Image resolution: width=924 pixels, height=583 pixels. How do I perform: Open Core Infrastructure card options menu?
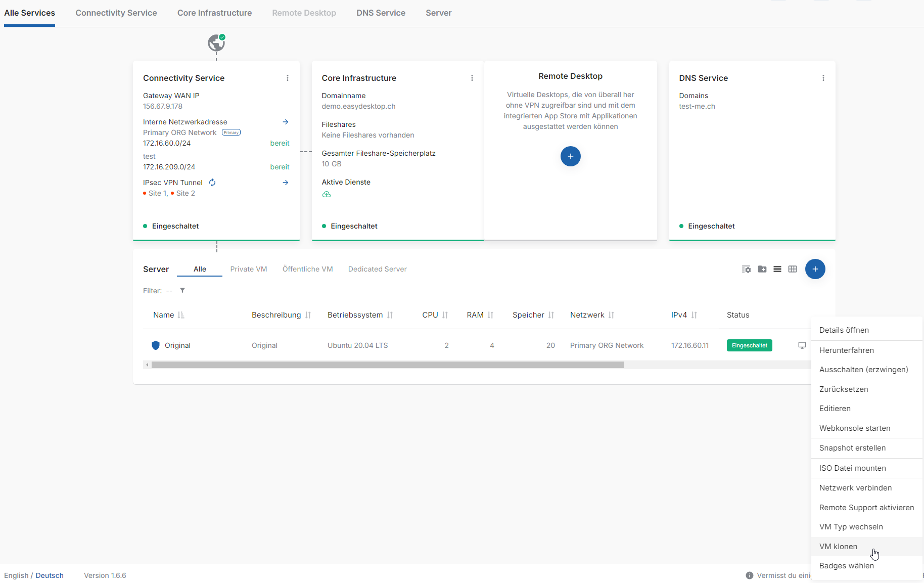tap(472, 78)
